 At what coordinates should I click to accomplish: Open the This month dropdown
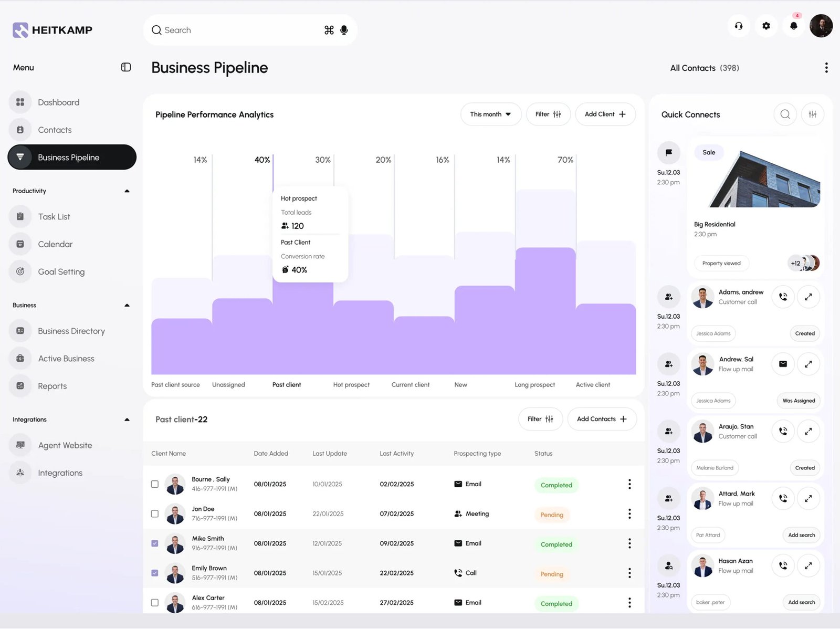[x=490, y=114]
